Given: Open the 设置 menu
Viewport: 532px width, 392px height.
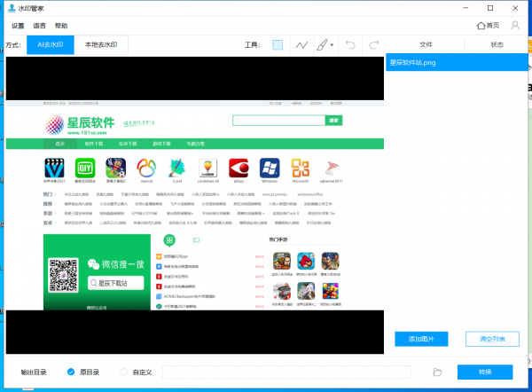Looking at the screenshot, I should tap(18, 26).
